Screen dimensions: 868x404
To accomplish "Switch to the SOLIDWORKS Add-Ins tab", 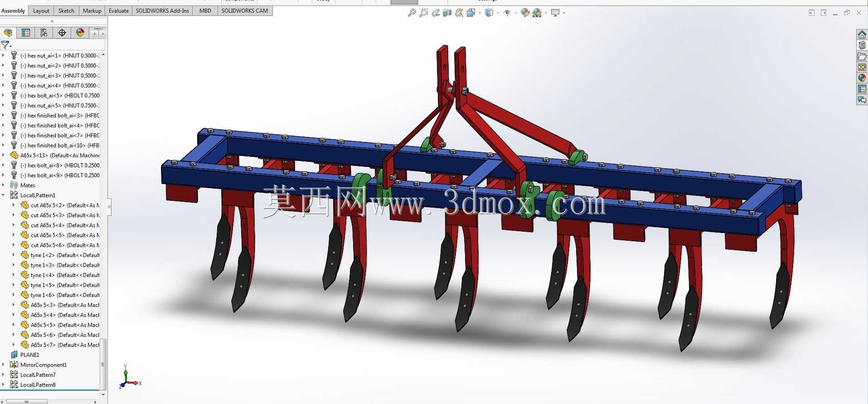I will (162, 10).
